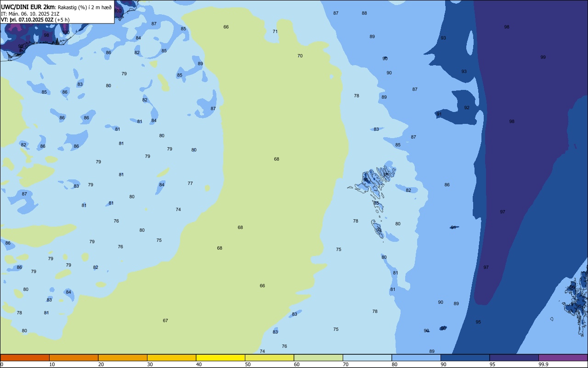588x368 pixels.
Task: Click the '50' legend tick label
Action: 248,364
